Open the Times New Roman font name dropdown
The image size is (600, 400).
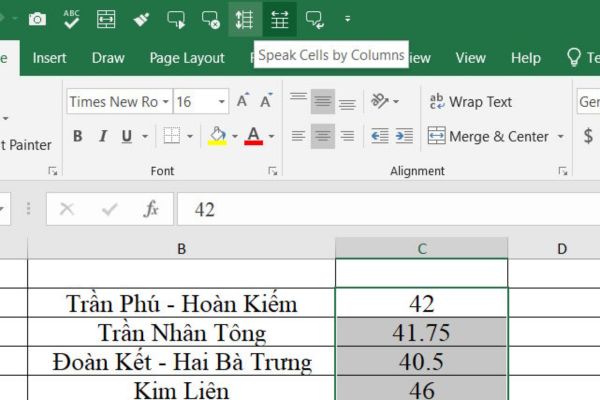click(166, 102)
